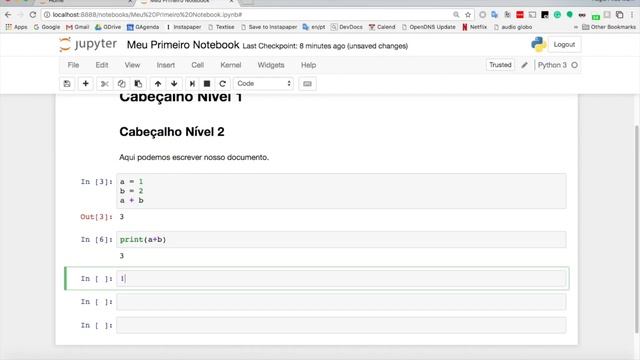The height and width of the screenshot is (360, 640).
Task: Open the Save to Instapaper bookmark
Action: pyautogui.click(x=269, y=27)
